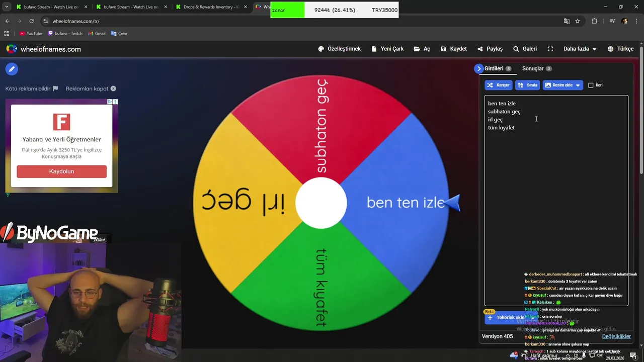Add a wheel with Tekerlek ekle
644x362 pixels.
click(506, 317)
